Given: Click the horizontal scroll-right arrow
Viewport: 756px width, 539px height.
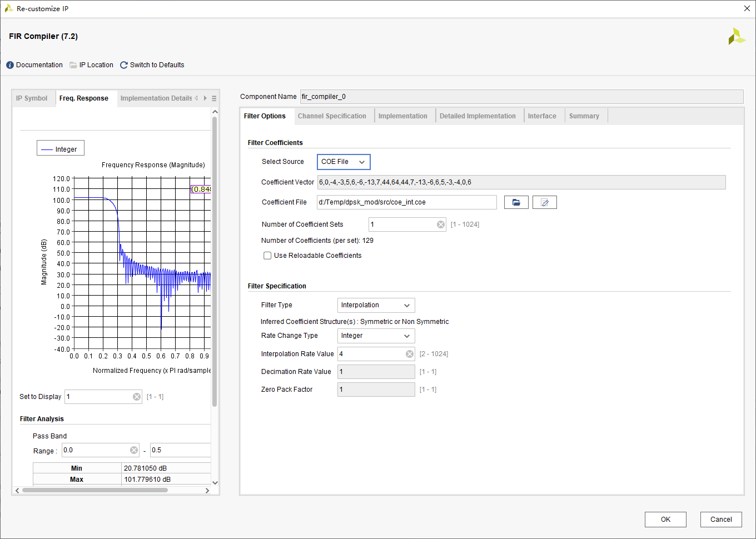Looking at the screenshot, I should pyautogui.click(x=207, y=490).
